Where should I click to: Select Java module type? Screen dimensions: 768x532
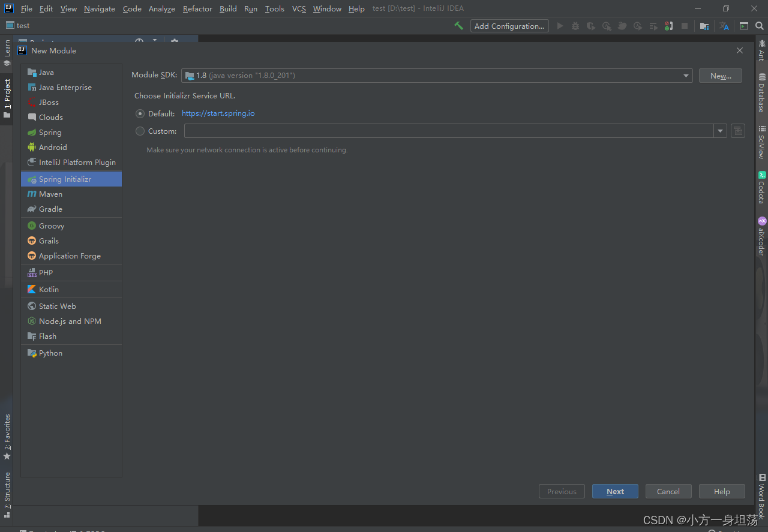(x=71, y=73)
